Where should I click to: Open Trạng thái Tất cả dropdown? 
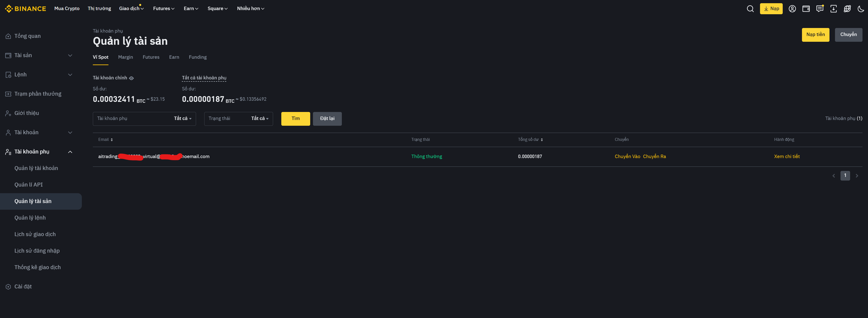tap(260, 119)
